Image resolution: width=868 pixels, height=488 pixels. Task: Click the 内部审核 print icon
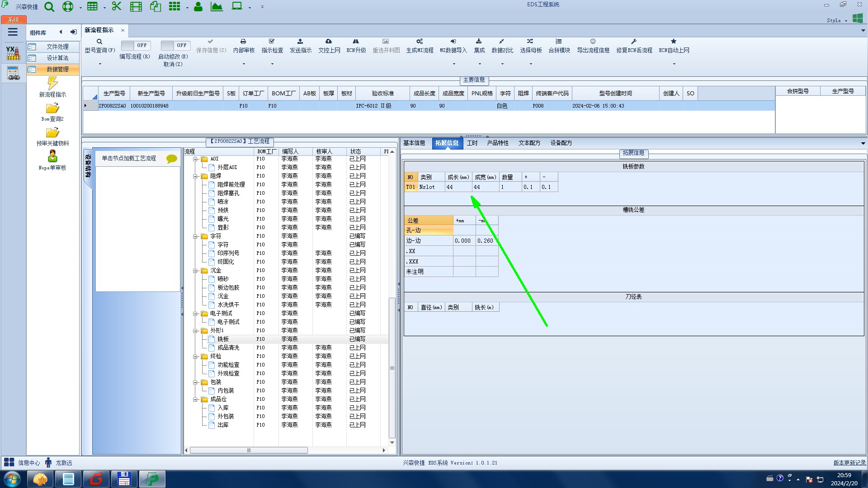pos(243,42)
